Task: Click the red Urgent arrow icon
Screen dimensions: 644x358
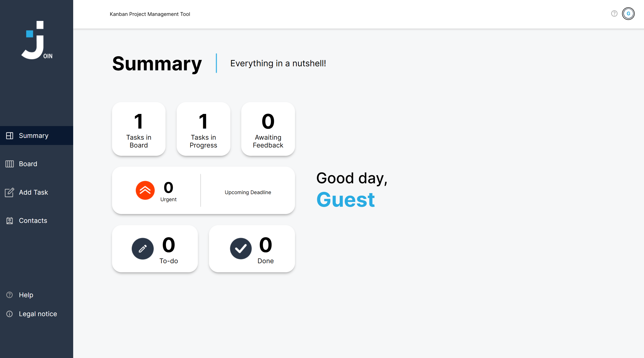Action: 145,190
